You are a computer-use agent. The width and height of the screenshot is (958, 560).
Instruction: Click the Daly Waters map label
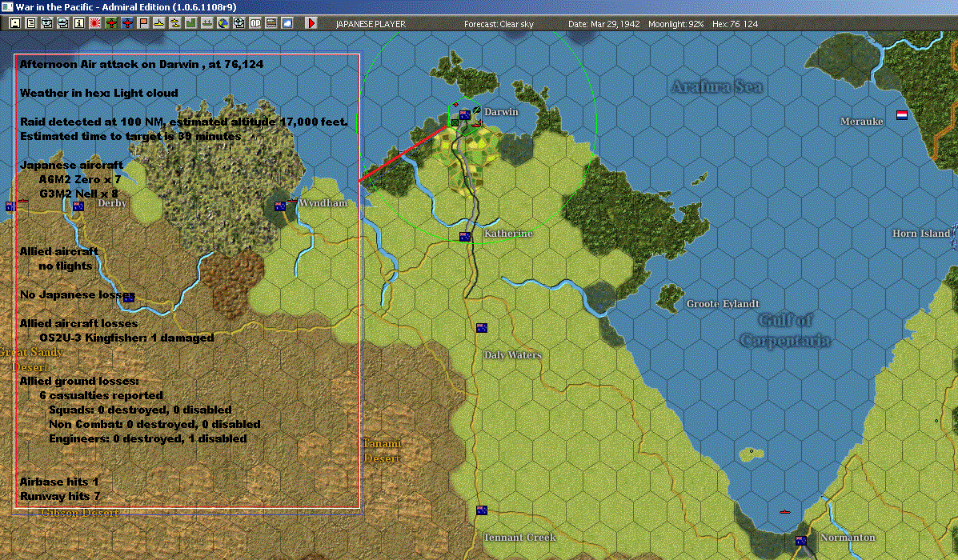(512, 355)
